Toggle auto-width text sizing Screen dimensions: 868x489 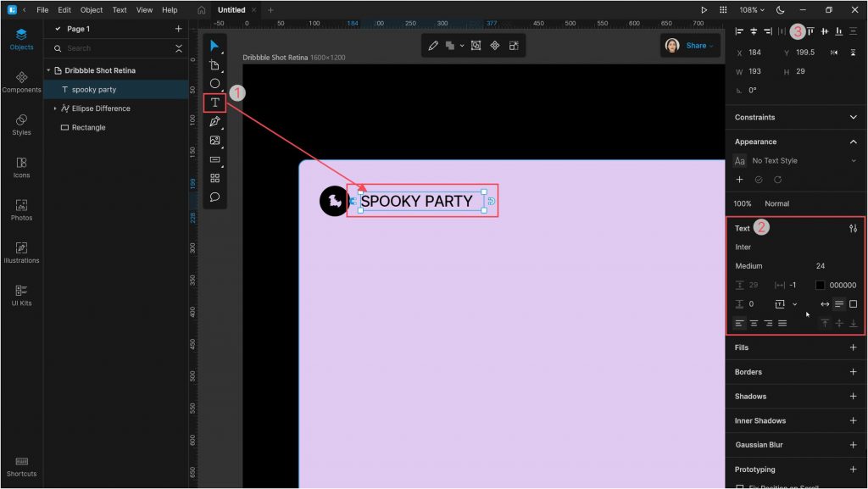tap(825, 304)
